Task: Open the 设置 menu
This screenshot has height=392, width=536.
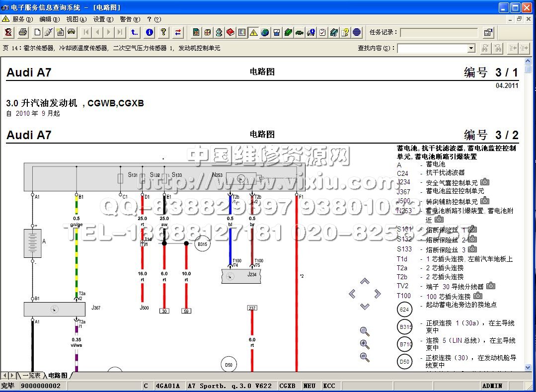Action: [102, 19]
